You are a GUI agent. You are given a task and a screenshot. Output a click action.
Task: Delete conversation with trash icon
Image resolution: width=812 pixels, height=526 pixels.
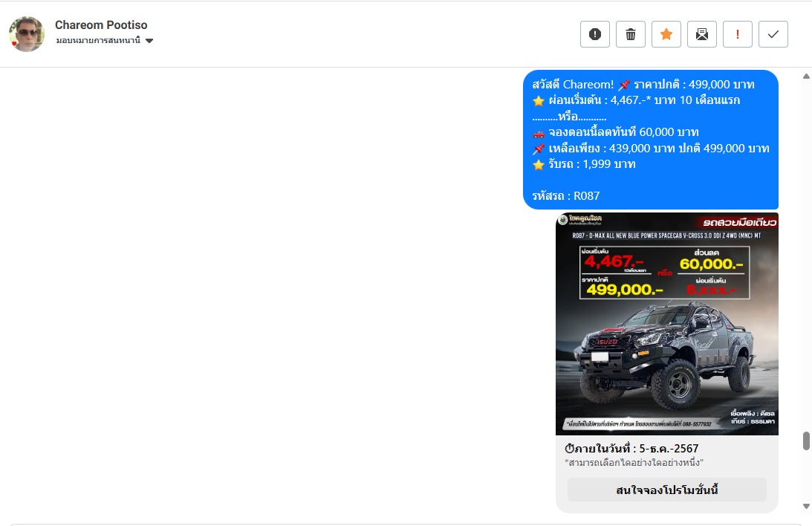pos(631,34)
